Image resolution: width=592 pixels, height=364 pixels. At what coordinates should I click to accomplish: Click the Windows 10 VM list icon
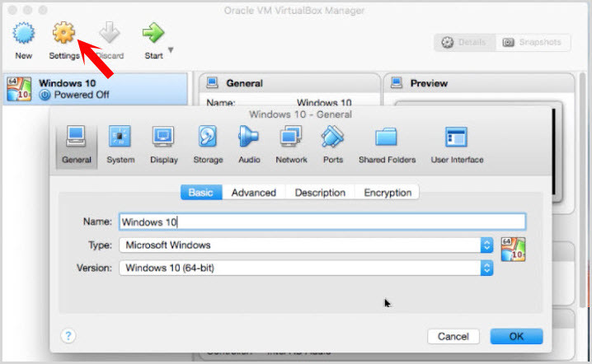(x=19, y=89)
